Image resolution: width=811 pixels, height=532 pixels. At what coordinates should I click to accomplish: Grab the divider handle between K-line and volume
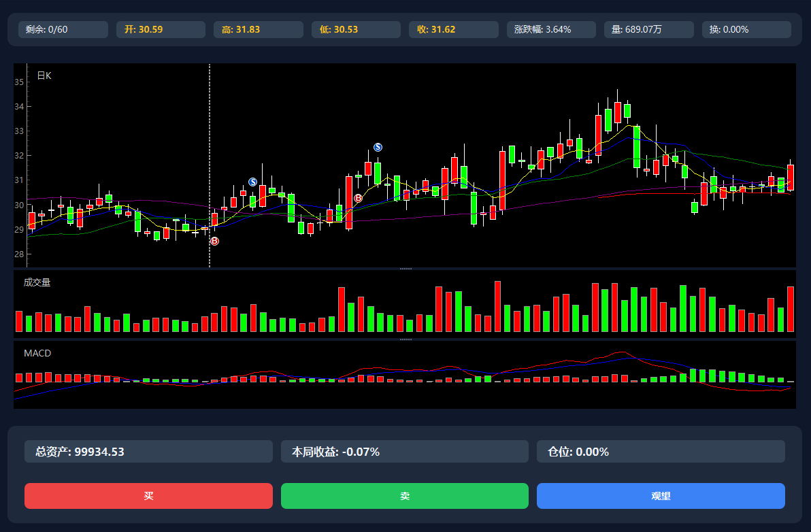pyautogui.click(x=405, y=269)
